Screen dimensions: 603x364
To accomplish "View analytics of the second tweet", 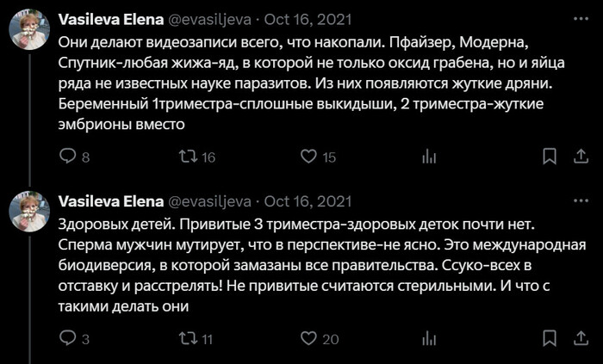I will [428, 339].
